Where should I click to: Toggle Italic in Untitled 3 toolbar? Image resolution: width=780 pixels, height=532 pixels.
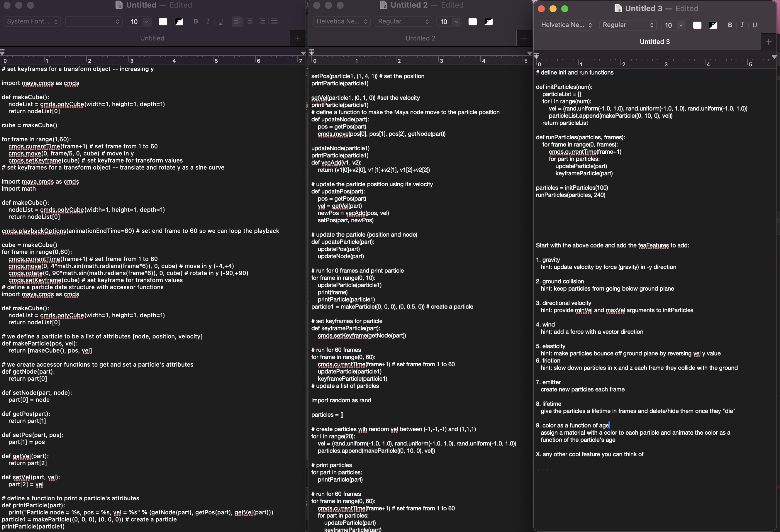[x=742, y=25]
